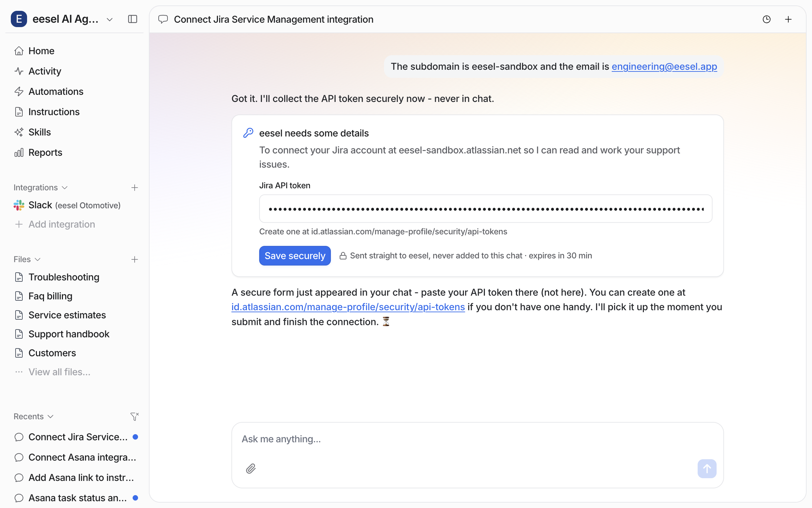The height and width of the screenshot is (508, 812).
Task: Click View all files...
Action: 59,372
